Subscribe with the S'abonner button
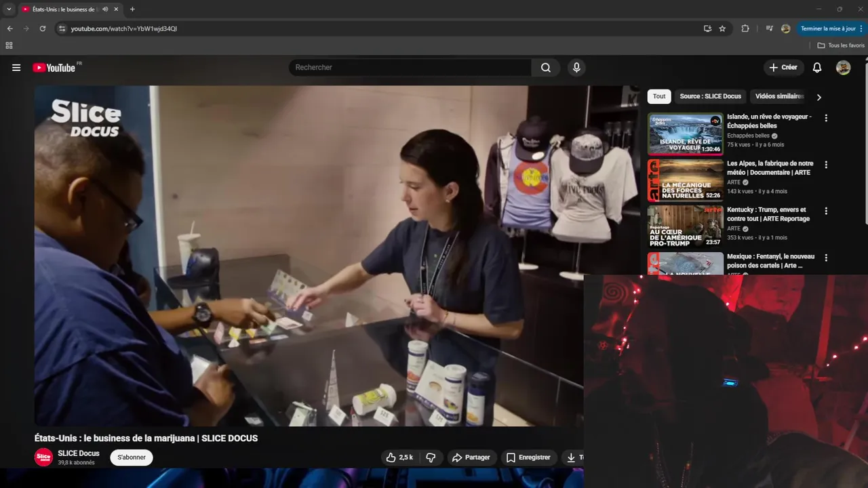The image size is (868, 488). click(x=132, y=457)
